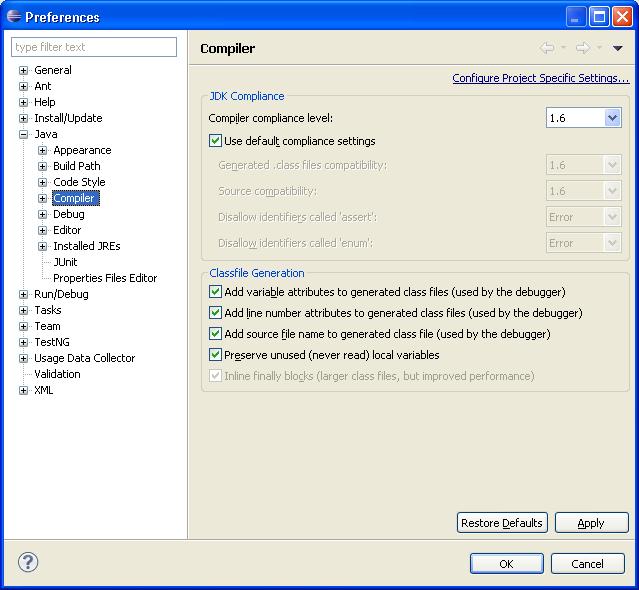Select JUnit in the preferences tree
Screen dimensions: 639x590
coord(65,262)
